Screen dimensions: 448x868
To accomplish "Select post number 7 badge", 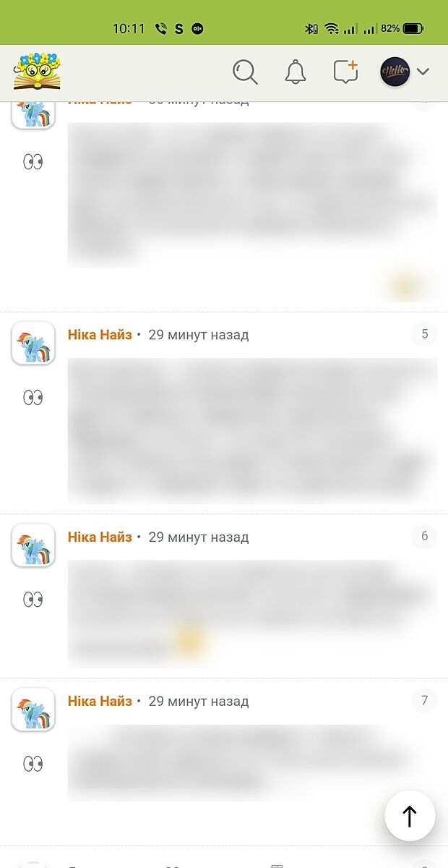I will click(425, 700).
